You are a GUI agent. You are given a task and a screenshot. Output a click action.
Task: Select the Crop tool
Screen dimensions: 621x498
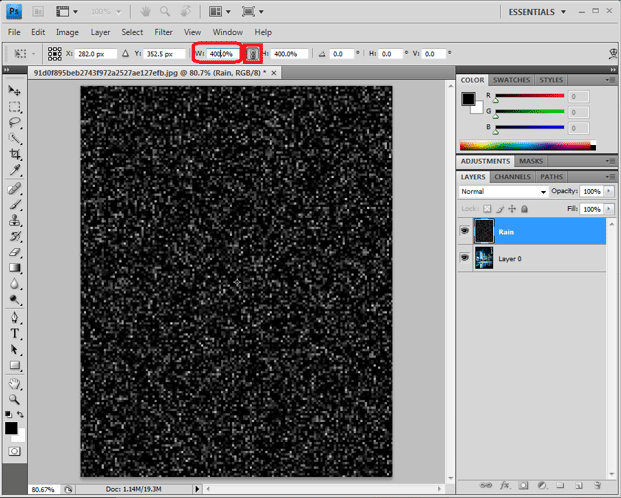(15, 155)
